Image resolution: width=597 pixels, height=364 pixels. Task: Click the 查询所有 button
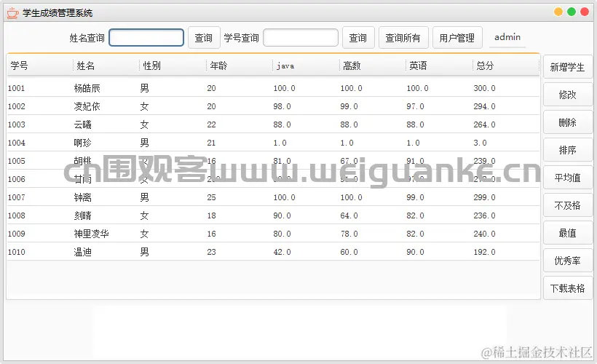403,38
